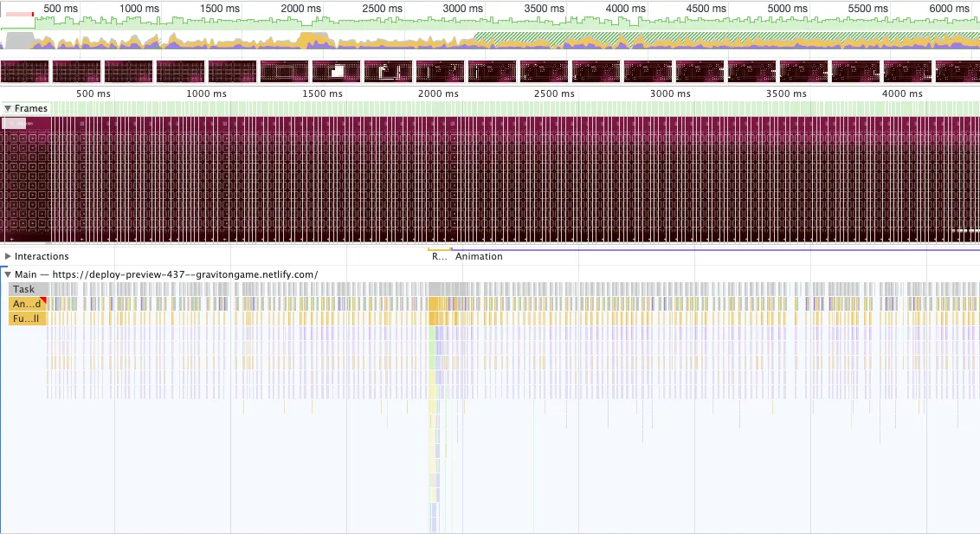Viewport: 980px width, 534px height.
Task: Click the 3000 ms mark on the overview ruler
Action: 461,8
